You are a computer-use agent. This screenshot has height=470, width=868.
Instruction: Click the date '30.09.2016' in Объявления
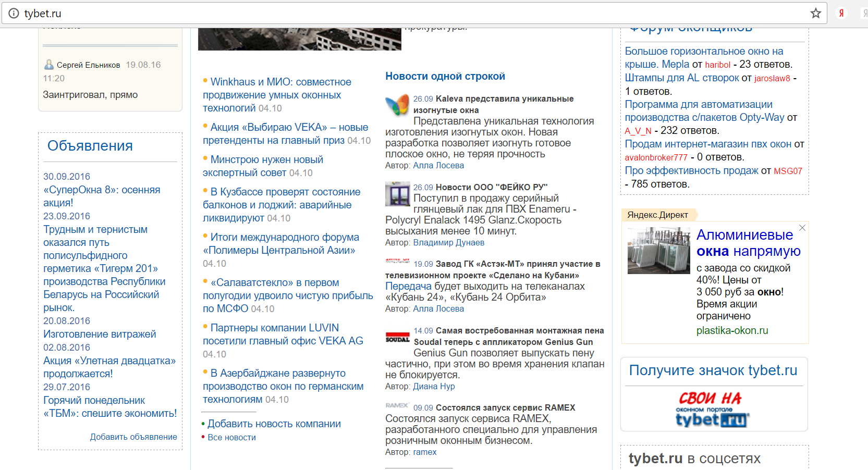(x=67, y=177)
